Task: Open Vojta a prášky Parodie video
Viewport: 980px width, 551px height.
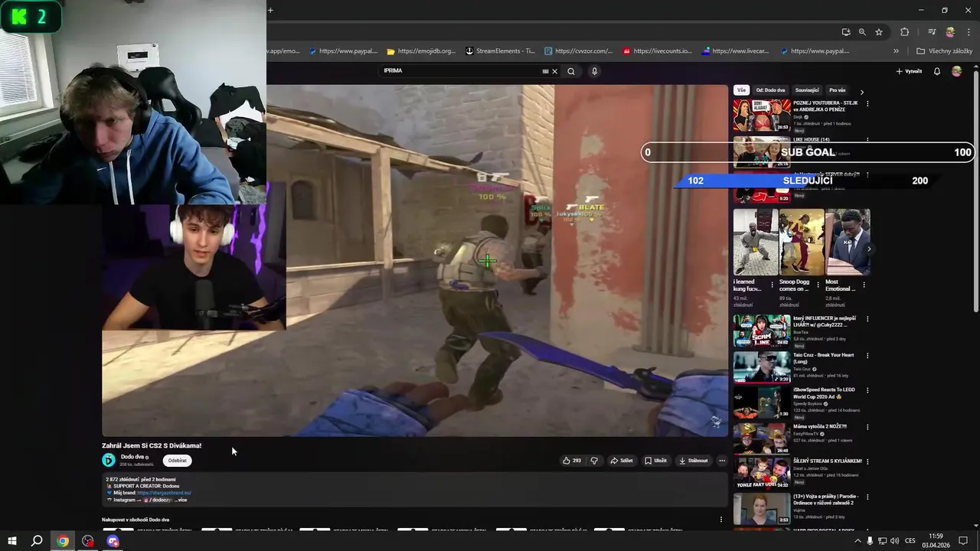Action: click(x=762, y=509)
